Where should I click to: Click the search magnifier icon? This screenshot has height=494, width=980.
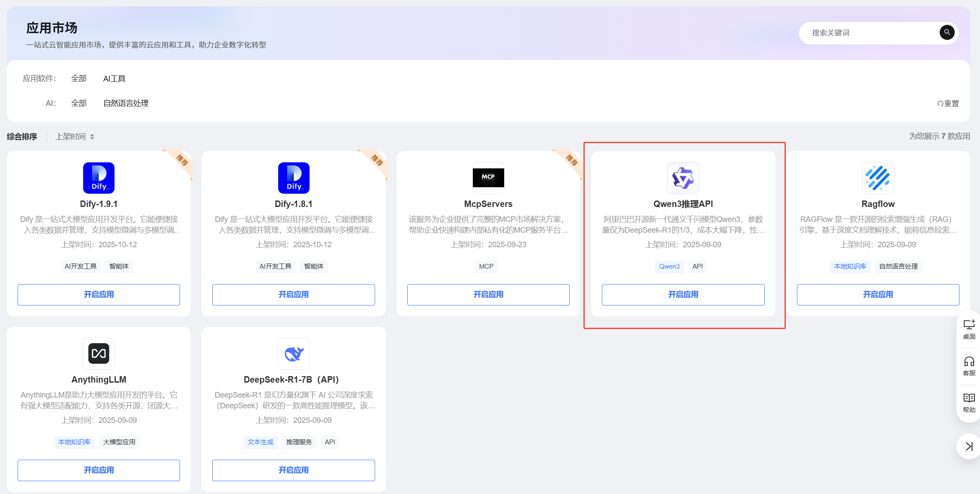click(x=947, y=33)
